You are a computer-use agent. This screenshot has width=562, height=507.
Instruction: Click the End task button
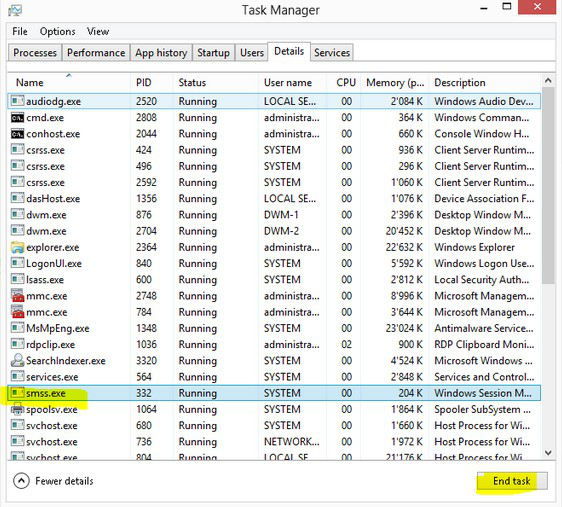(512, 481)
